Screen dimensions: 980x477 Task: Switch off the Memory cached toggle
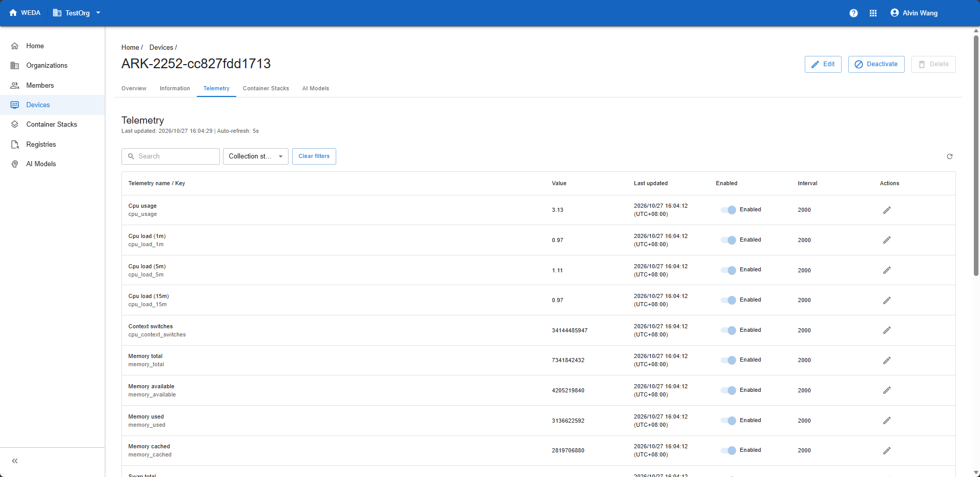[x=728, y=450]
